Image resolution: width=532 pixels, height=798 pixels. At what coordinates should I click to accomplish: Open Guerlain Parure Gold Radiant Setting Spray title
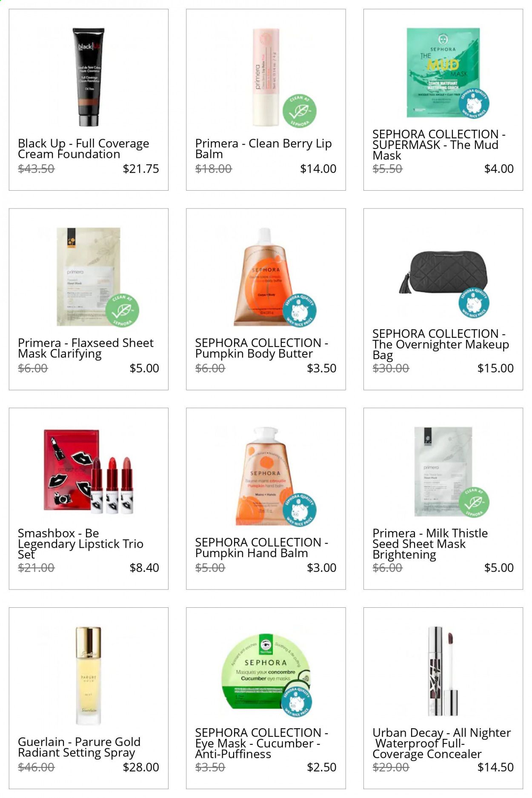coord(79,747)
